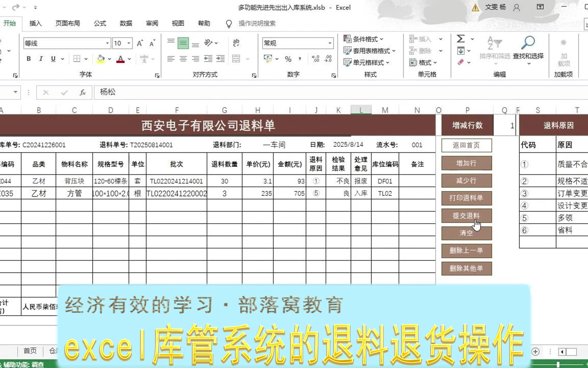588x368 pixels.
Task: Expand the number format dropdown
Action: [x=330, y=43]
